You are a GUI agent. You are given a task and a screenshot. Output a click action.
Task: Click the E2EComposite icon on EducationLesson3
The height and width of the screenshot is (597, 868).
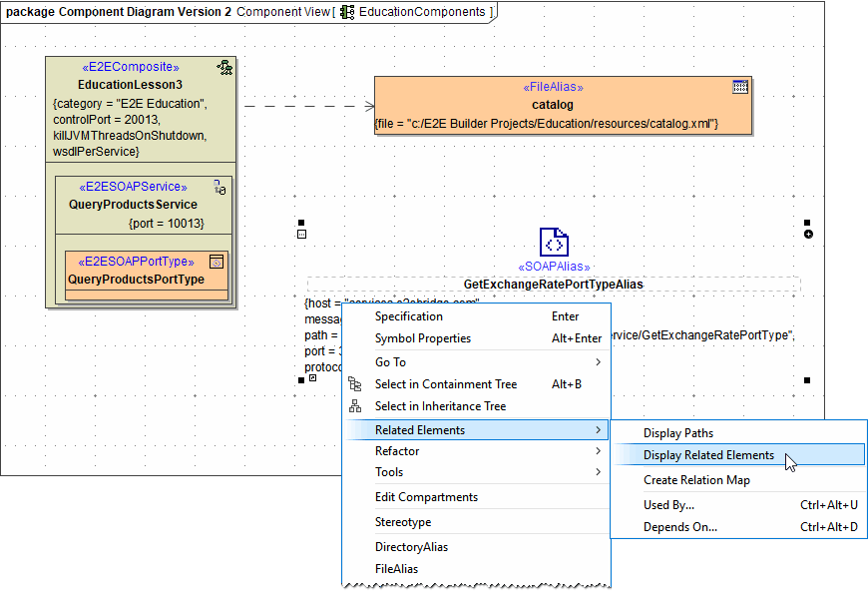point(224,68)
